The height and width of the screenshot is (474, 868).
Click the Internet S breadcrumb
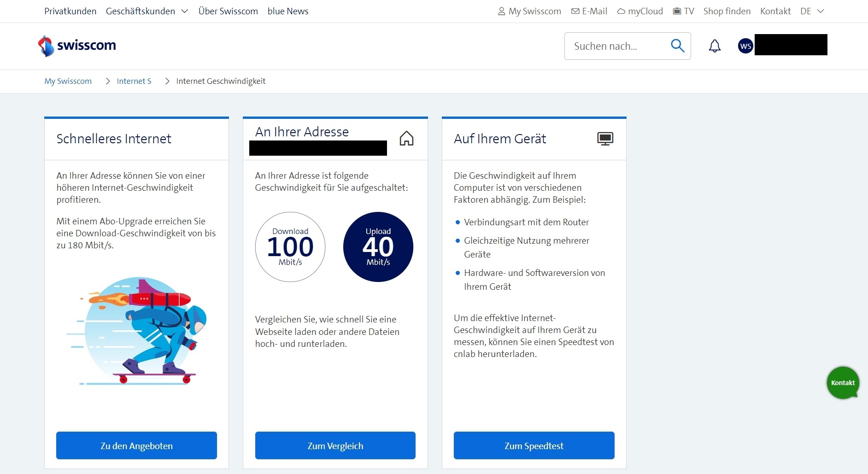click(134, 81)
